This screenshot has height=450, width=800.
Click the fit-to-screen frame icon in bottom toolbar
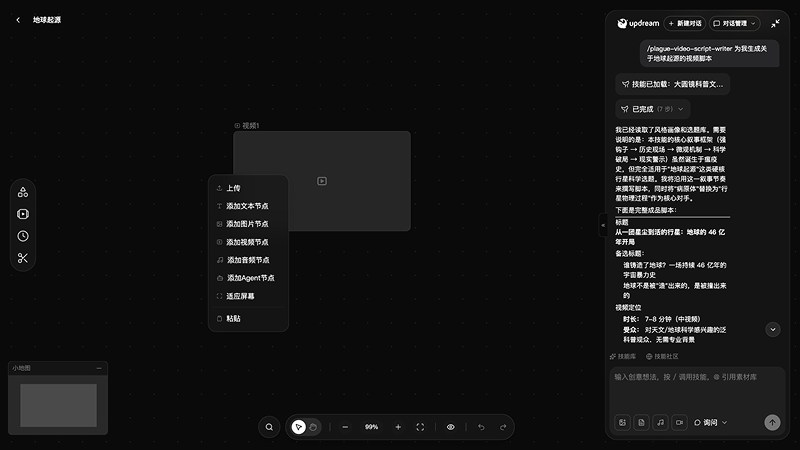(x=420, y=427)
